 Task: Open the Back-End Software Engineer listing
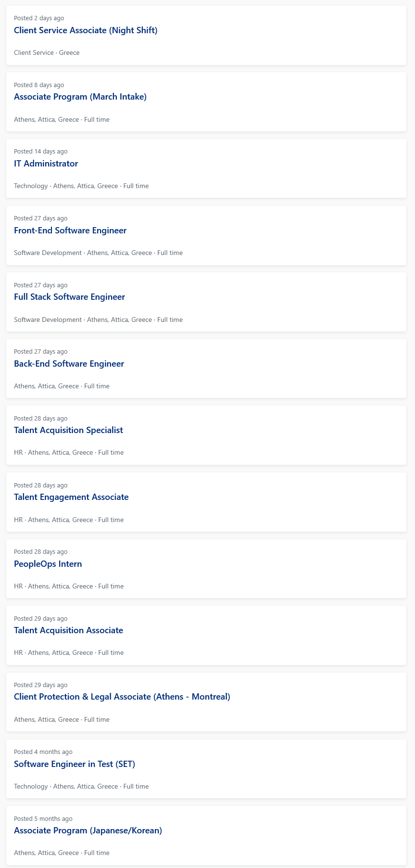click(69, 364)
